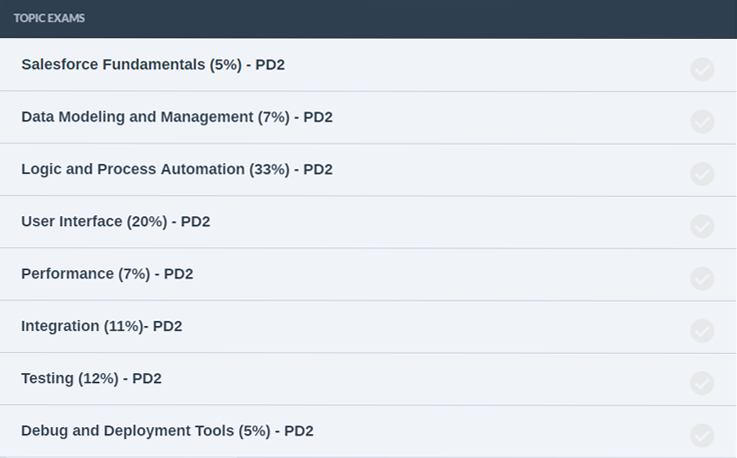737x458 pixels.
Task: Click checkmark for Debug and Deployment Tools
Action: [x=702, y=435]
